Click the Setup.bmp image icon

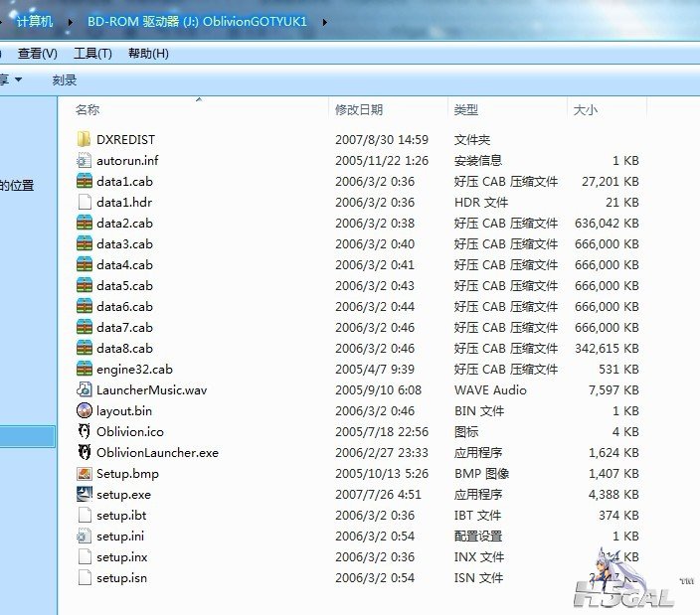84,474
